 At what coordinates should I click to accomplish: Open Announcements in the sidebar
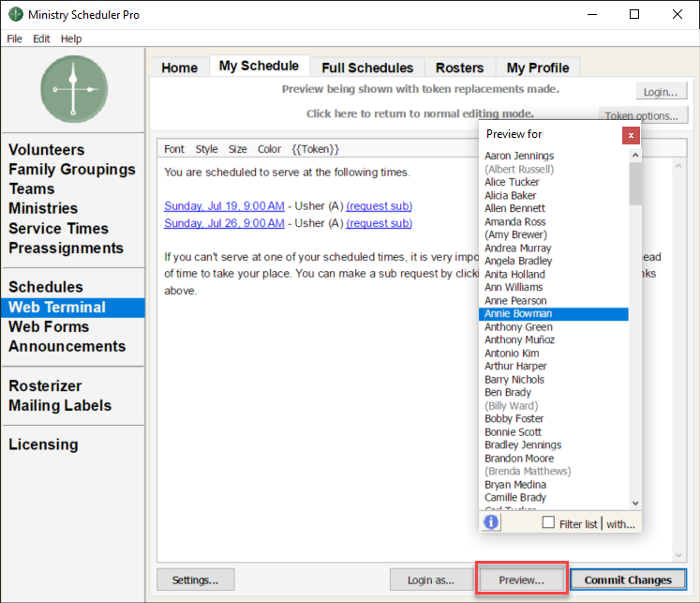coord(67,346)
